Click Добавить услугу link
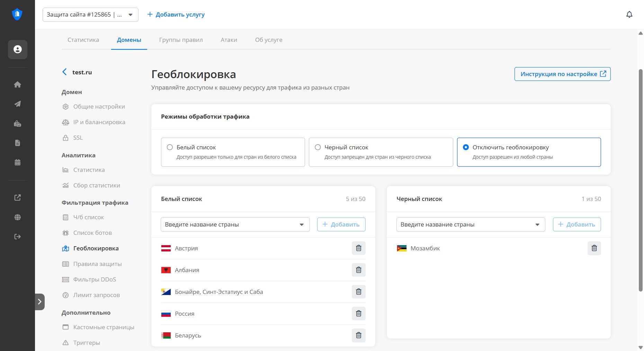The width and height of the screenshot is (644, 351). coord(176,15)
